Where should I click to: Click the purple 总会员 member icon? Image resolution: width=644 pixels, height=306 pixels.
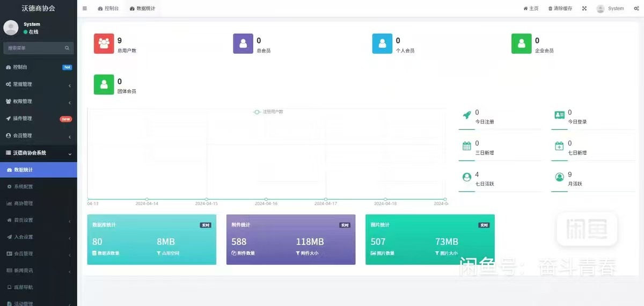click(x=243, y=43)
